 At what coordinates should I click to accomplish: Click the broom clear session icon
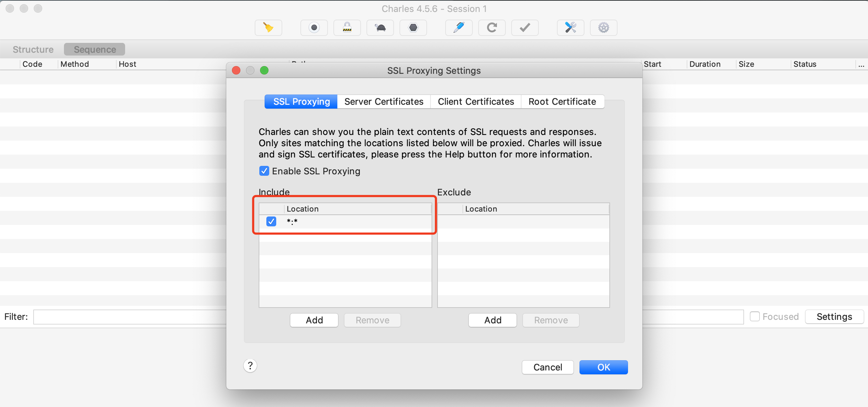pos(268,28)
